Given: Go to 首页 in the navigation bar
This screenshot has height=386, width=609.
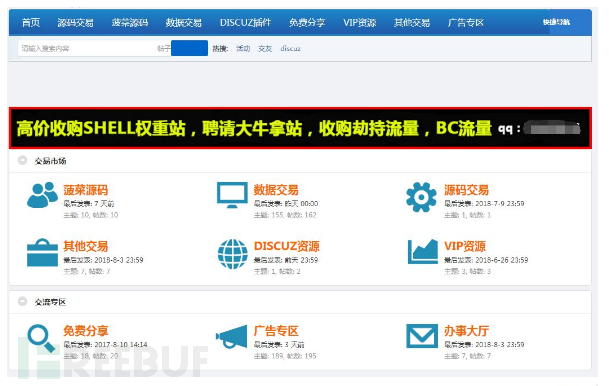Looking at the screenshot, I should pyautogui.click(x=31, y=23).
